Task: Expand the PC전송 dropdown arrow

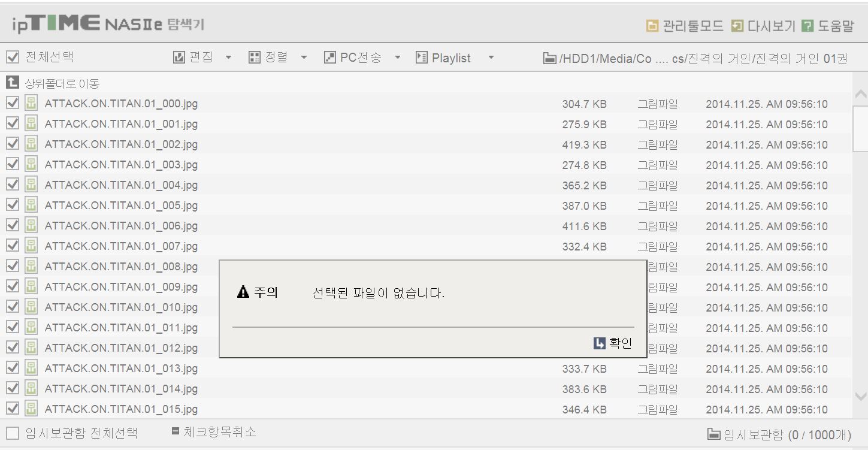Action: pos(397,58)
